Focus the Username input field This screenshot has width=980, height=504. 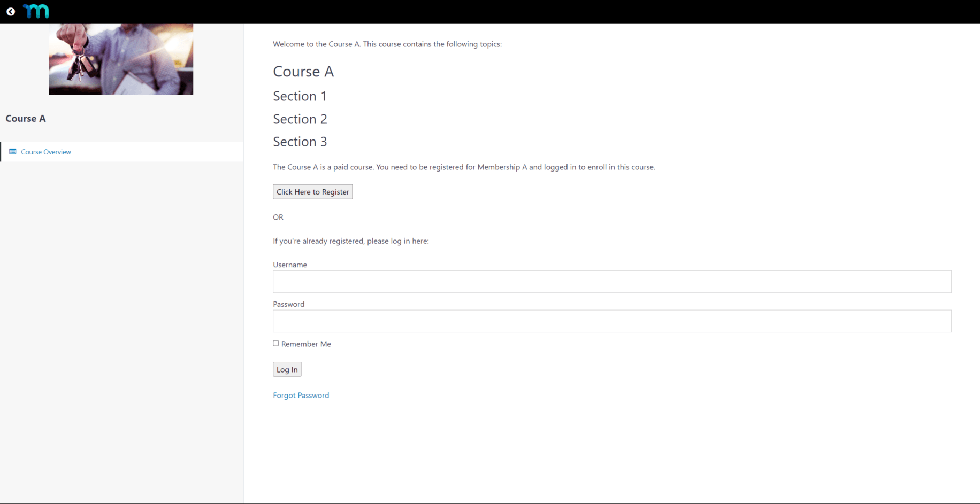[x=612, y=282]
